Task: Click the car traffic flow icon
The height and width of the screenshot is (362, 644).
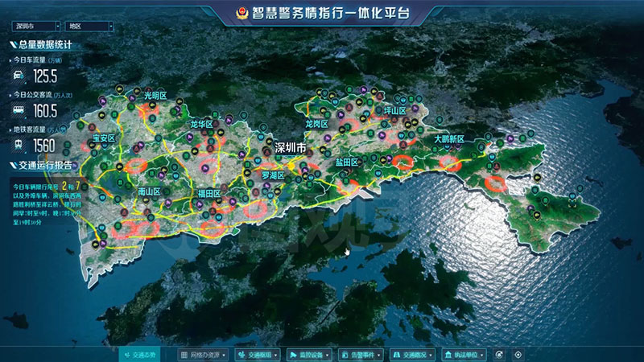Action: (18, 76)
